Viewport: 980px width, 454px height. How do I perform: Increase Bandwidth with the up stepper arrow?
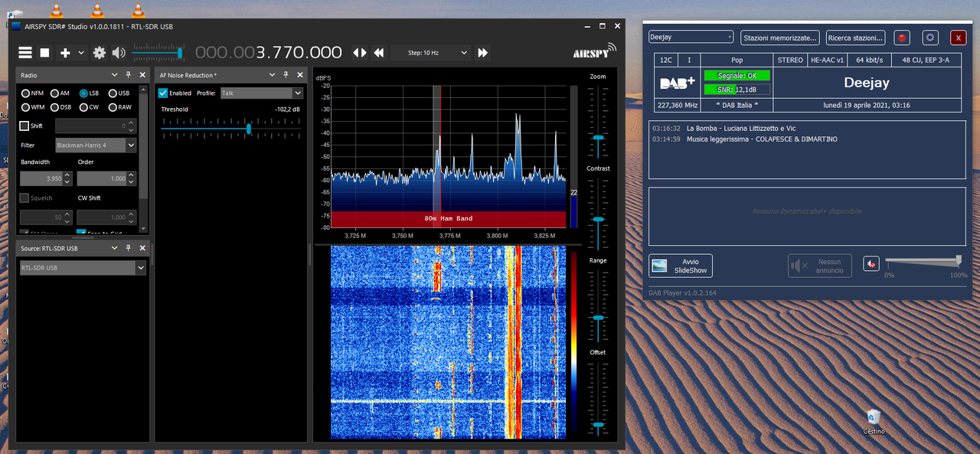coord(67,175)
